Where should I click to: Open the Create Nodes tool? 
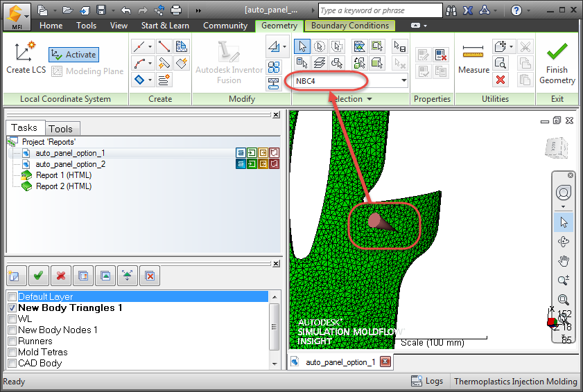point(139,47)
